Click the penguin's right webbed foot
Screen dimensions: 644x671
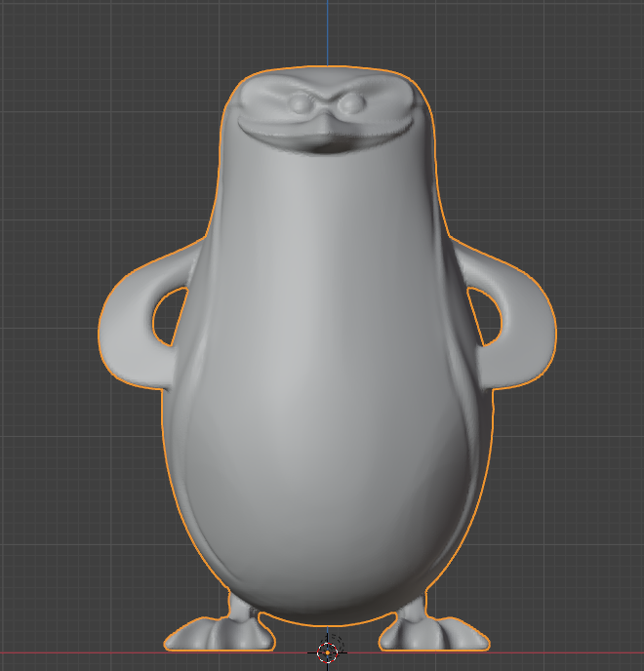click(434, 635)
